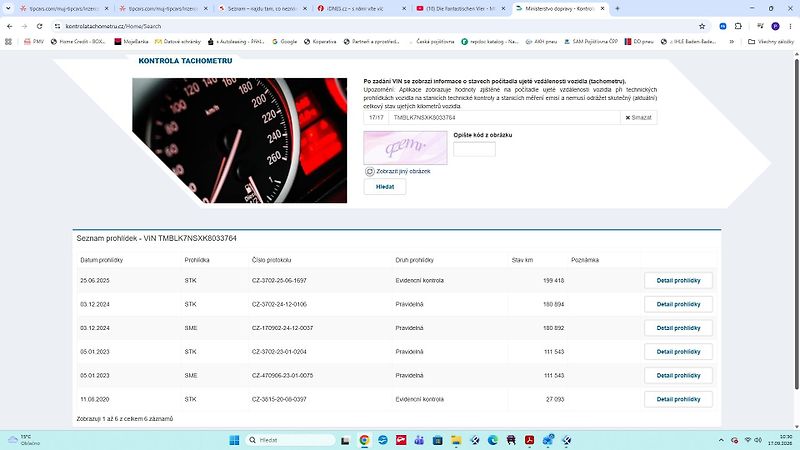Open Detail prohlídky for 25.06.2025 row
This screenshot has width=800, height=450.
pos(678,281)
